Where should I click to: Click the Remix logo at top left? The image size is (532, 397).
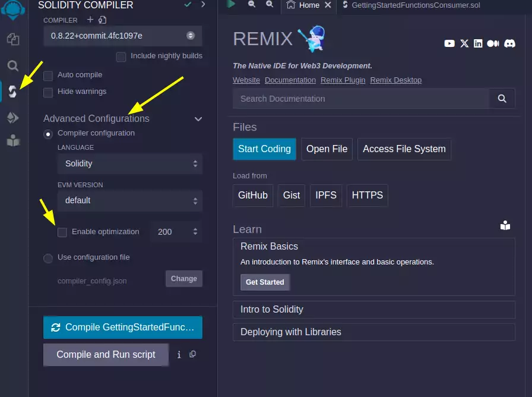pyautogui.click(x=13, y=10)
